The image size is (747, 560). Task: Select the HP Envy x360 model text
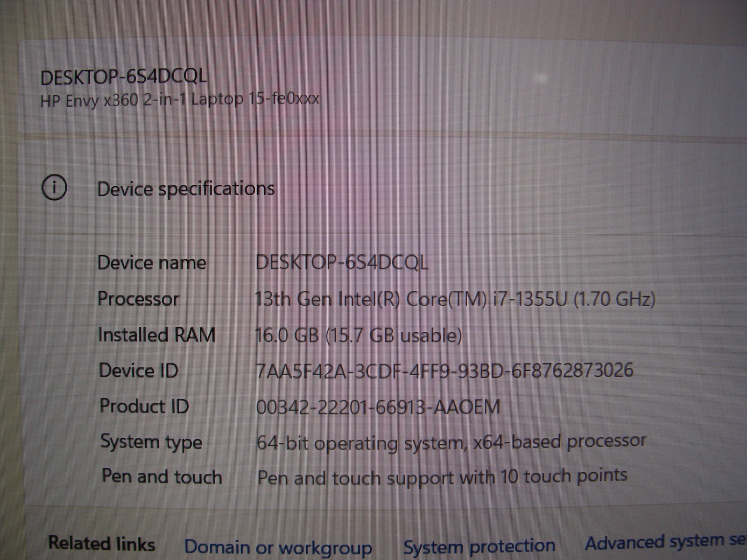pyautogui.click(x=180, y=100)
